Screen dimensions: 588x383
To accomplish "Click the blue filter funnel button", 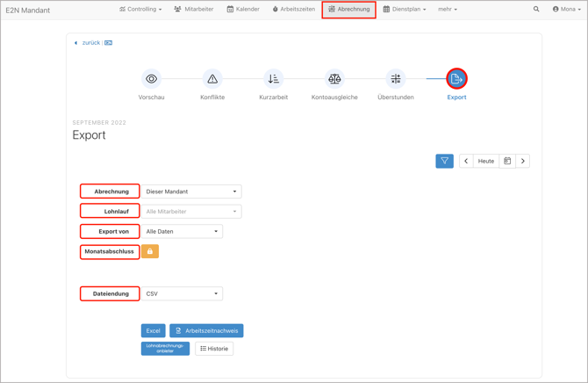I will (445, 161).
